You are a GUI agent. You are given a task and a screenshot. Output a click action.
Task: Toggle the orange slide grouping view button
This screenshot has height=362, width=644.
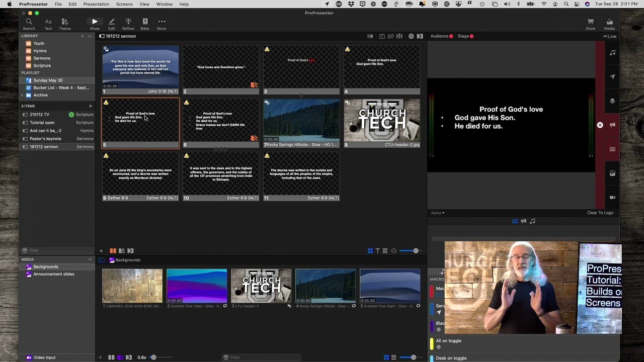[x=113, y=251]
